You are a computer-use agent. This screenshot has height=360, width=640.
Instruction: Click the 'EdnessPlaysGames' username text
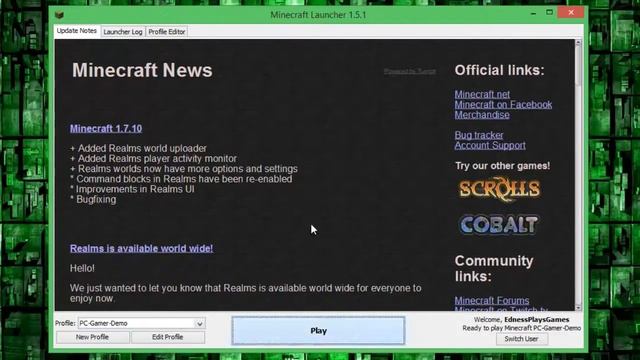537,320
